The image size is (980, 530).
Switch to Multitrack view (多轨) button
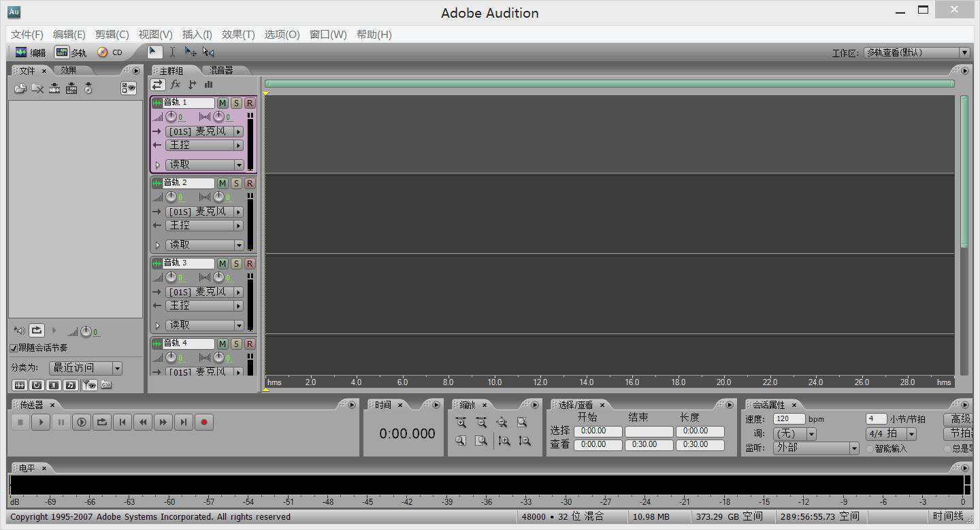click(x=71, y=52)
